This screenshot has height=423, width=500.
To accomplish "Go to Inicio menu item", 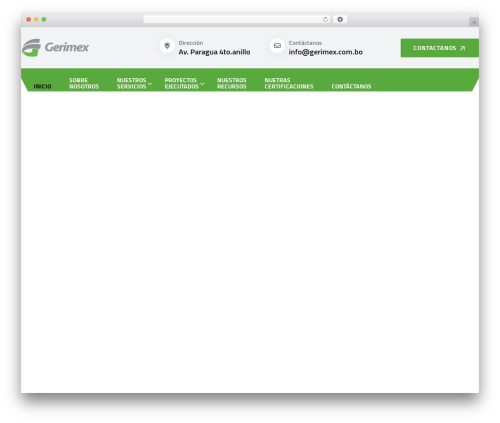I will (x=42, y=87).
